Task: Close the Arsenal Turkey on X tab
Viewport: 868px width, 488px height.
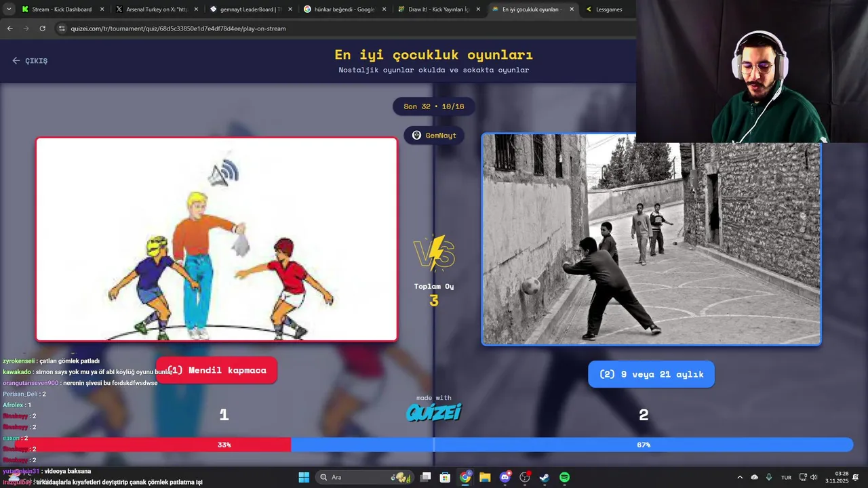Action: (x=196, y=9)
